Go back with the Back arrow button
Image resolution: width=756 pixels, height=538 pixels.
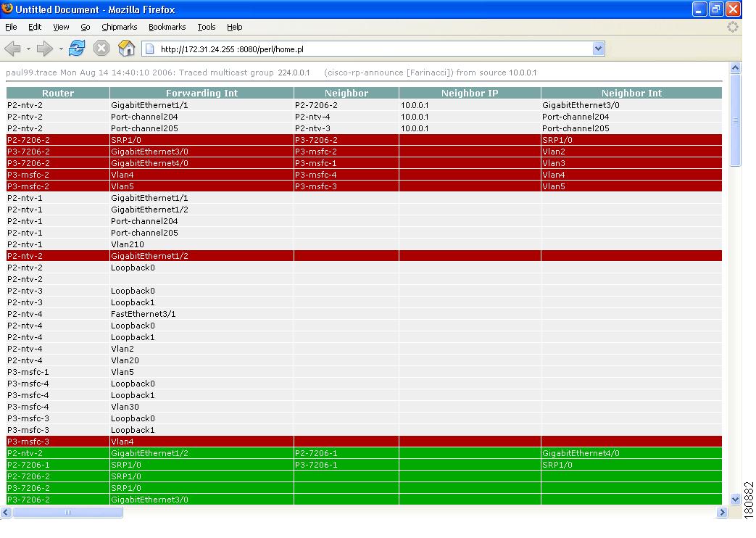pyautogui.click(x=12, y=49)
